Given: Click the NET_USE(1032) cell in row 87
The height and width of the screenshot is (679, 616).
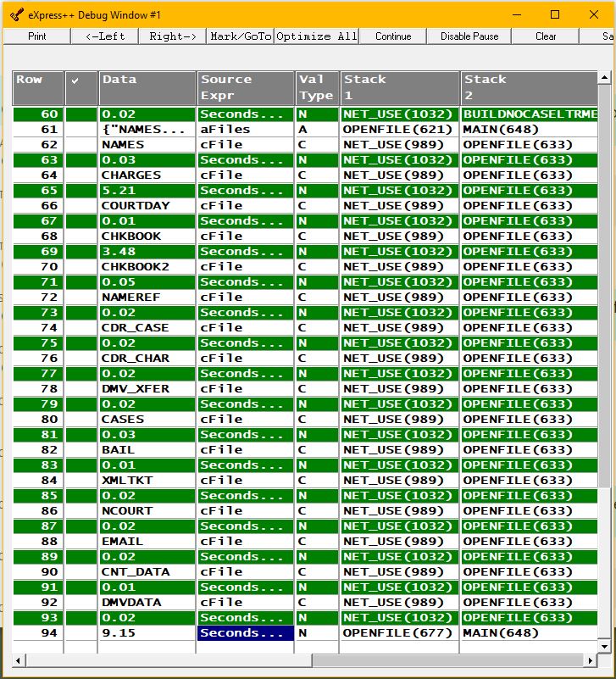Looking at the screenshot, I should point(400,526).
